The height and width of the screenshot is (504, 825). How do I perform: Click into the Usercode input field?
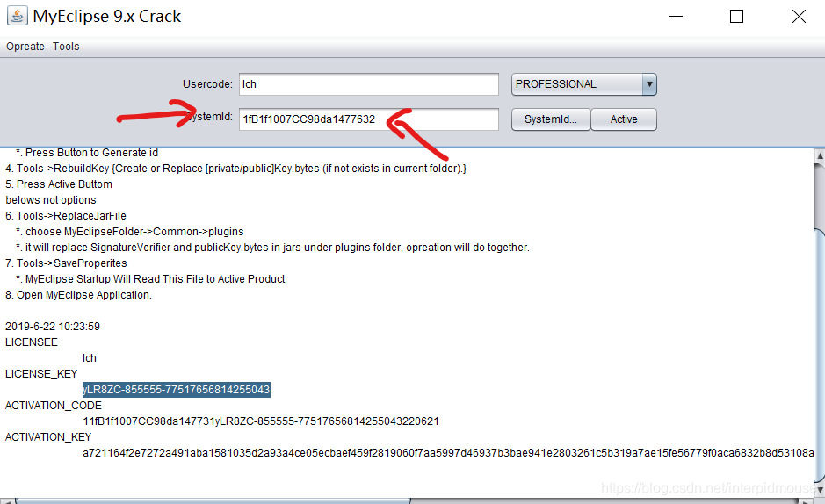pos(369,84)
